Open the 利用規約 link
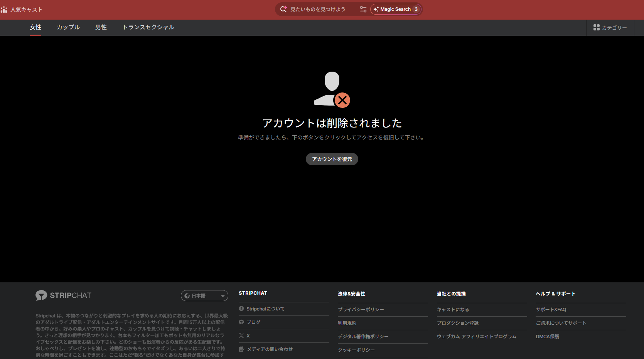 coord(347,323)
